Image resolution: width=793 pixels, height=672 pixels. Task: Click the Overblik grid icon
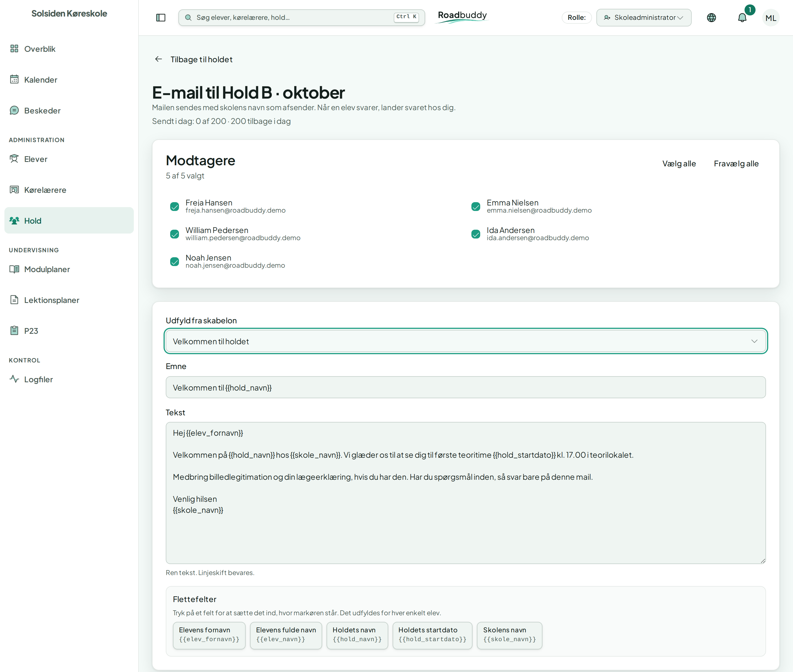[x=15, y=48]
